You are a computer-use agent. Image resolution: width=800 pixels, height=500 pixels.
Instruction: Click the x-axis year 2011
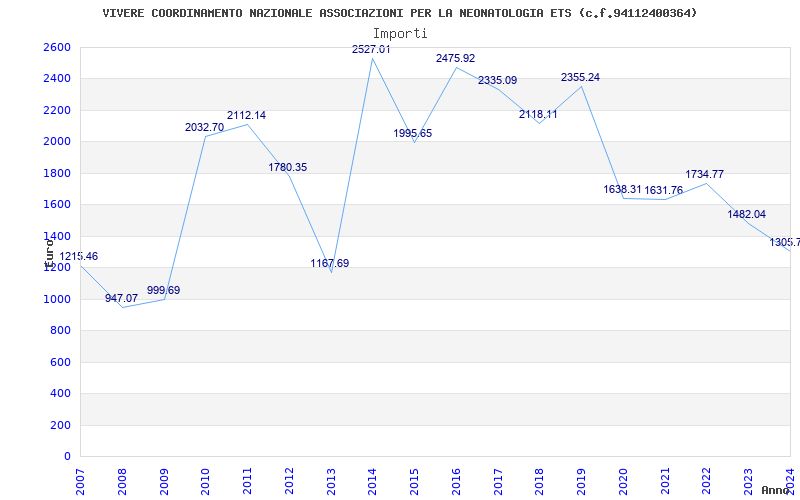[x=247, y=481]
